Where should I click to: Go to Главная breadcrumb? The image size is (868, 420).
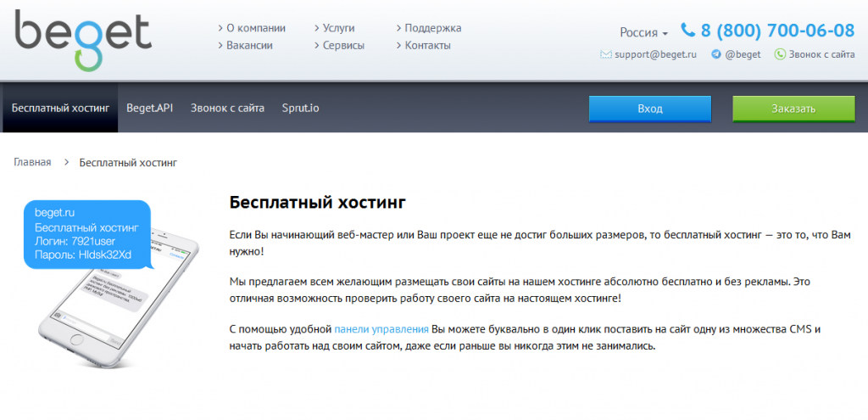(33, 162)
